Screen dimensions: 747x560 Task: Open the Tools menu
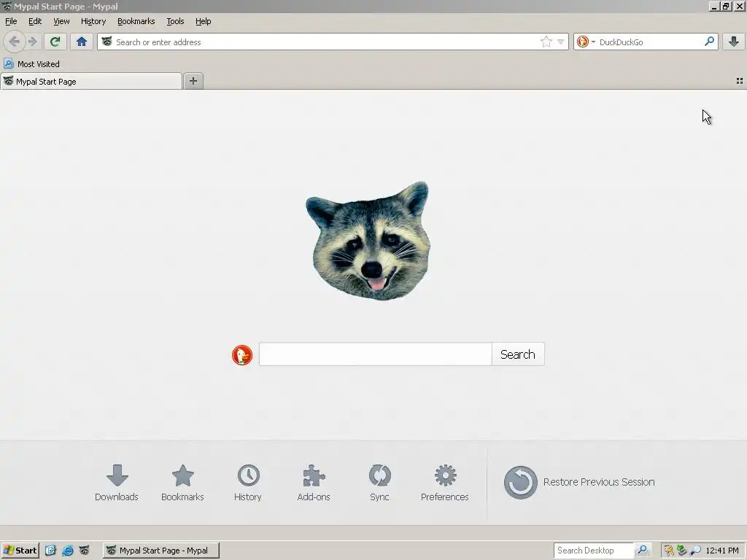click(x=175, y=21)
